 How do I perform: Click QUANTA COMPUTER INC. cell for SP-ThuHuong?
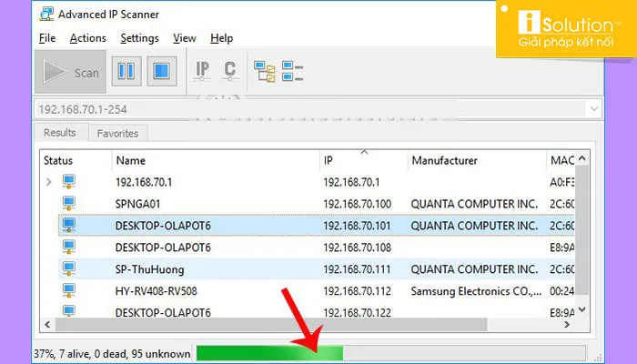(474, 269)
